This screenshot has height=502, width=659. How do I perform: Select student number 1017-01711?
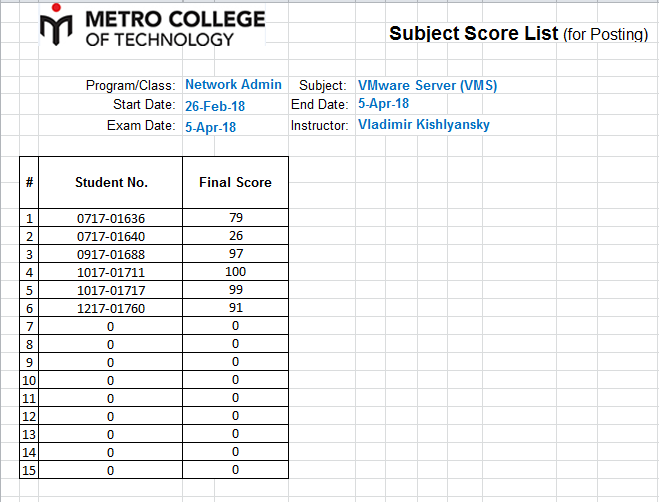[x=111, y=272]
